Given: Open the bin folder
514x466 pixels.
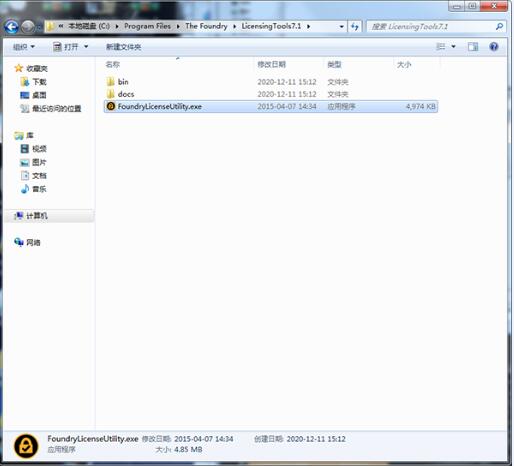Looking at the screenshot, I should click(123, 82).
